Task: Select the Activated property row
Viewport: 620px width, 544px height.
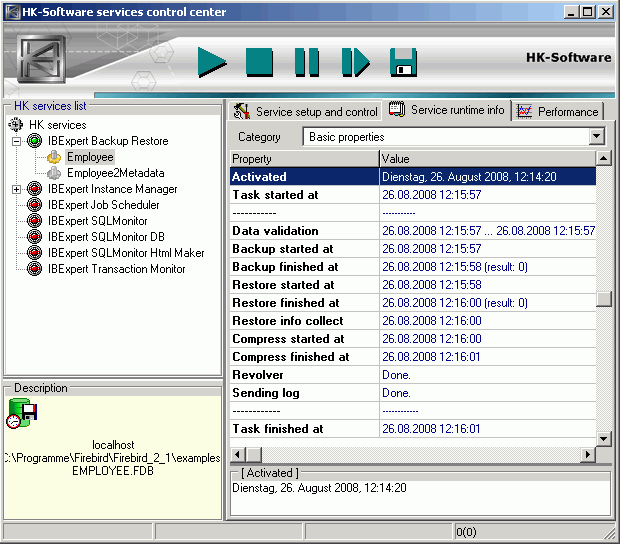Action: (x=413, y=176)
